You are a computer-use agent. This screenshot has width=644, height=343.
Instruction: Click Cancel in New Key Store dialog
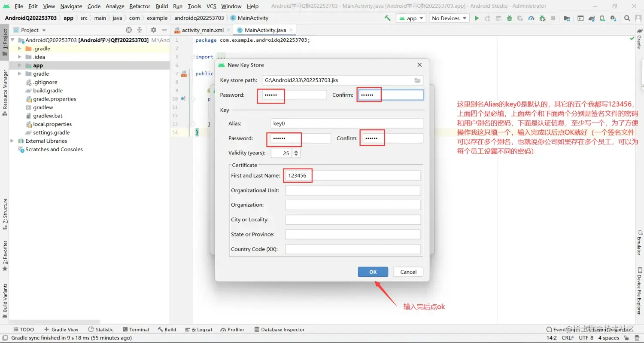(x=408, y=272)
